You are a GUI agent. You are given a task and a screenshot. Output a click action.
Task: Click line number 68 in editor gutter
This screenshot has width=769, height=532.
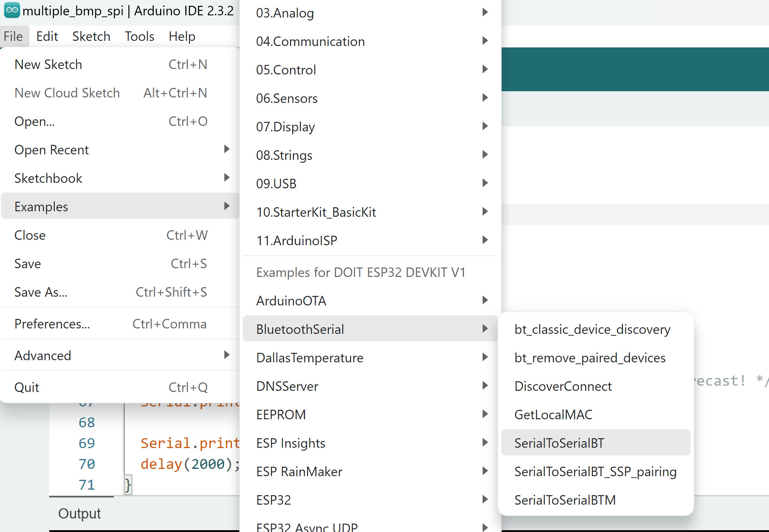pos(87,423)
